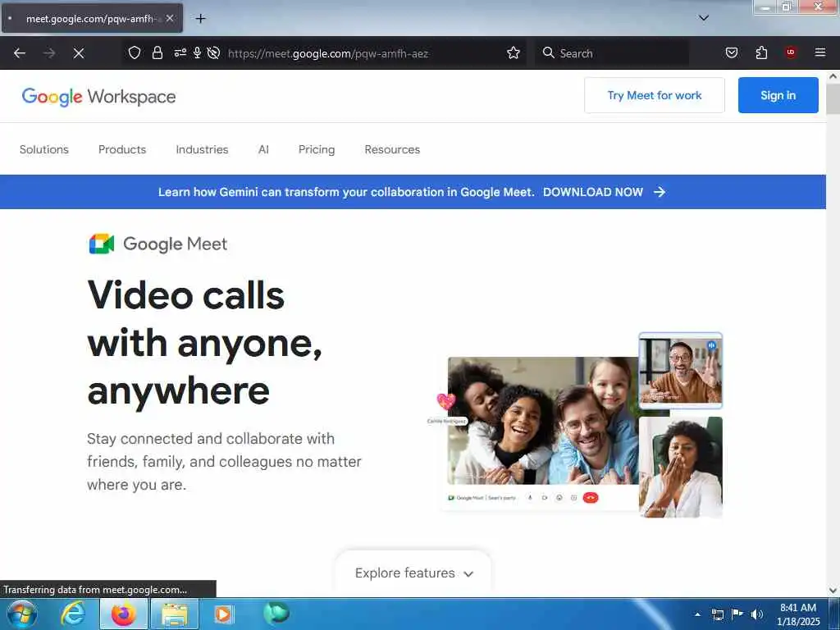840x630 pixels.
Task: Open the Save to Pocket icon
Action: [731, 52]
